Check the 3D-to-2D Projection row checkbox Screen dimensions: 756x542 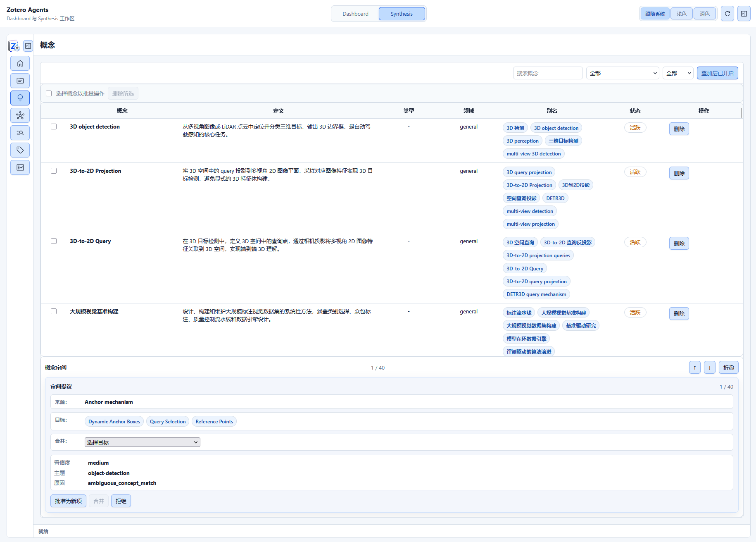54,171
